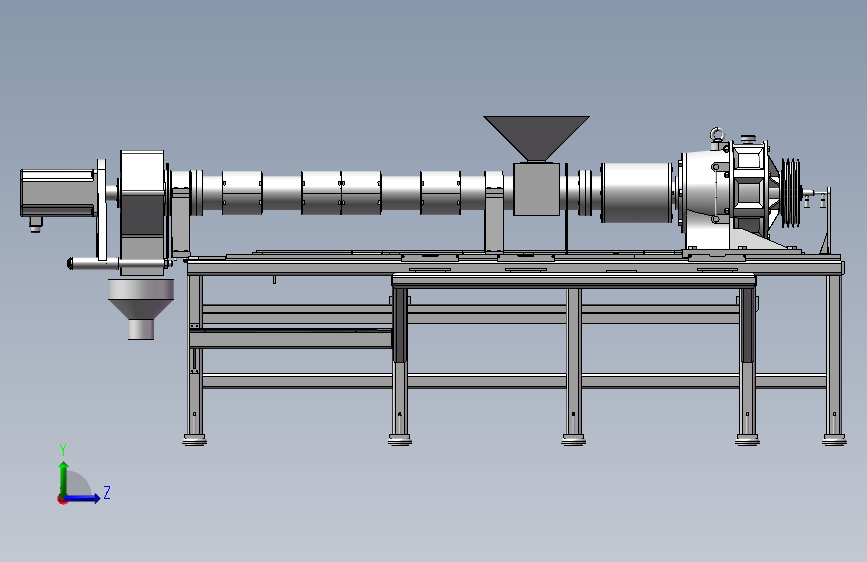Select the lowest horizontal cross beam of the frame
The image size is (867, 562).
(x=514, y=381)
